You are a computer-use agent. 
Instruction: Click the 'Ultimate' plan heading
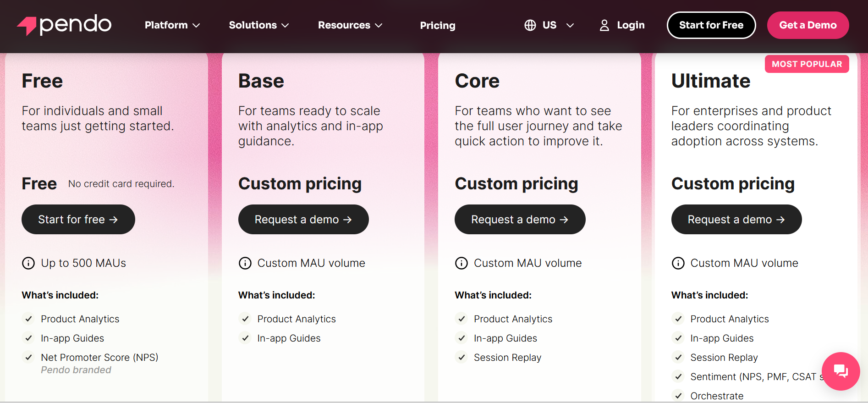pos(711,81)
